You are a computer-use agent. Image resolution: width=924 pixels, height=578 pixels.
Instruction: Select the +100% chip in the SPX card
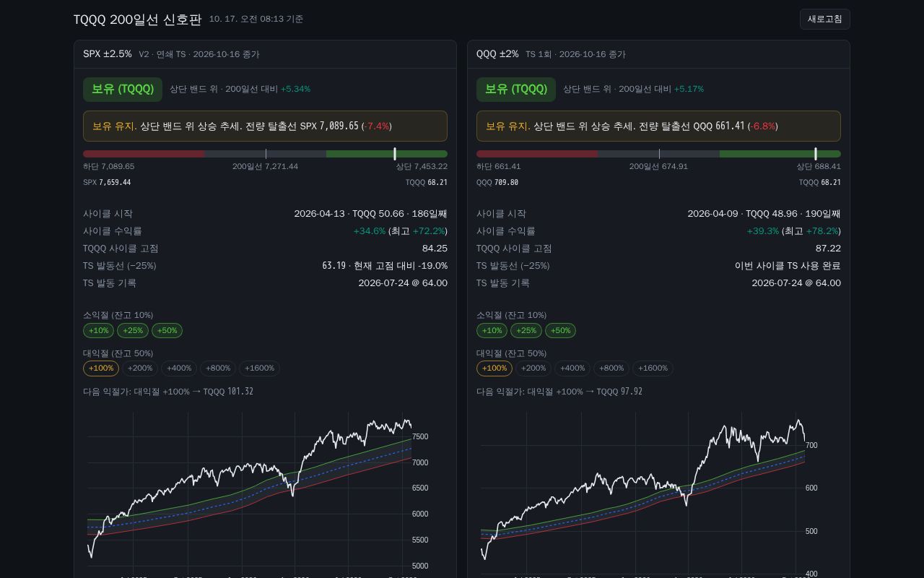101,368
